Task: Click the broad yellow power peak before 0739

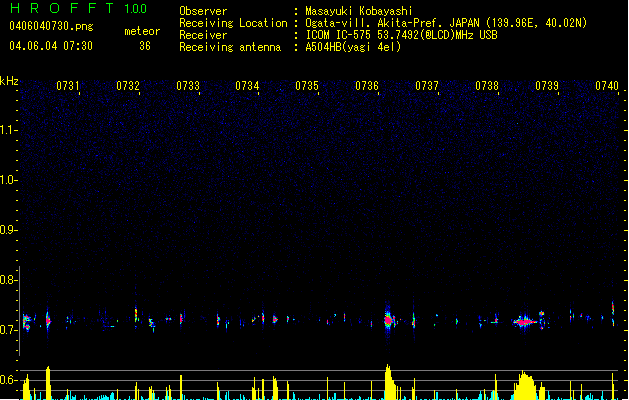Action: point(526,386)
